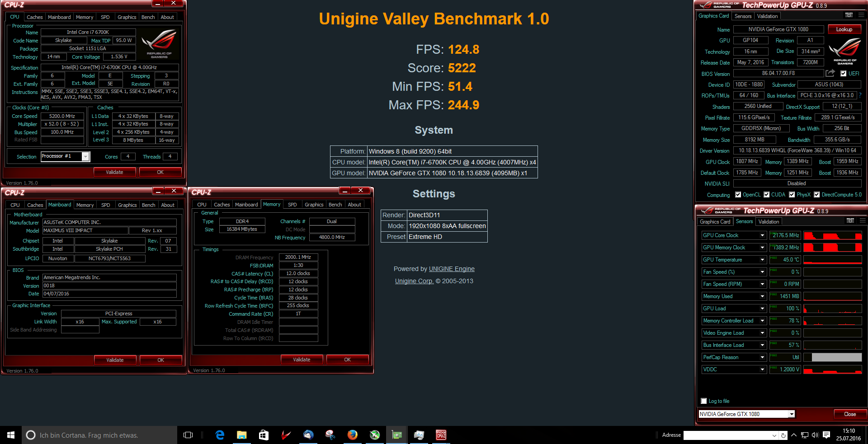Toggle the DirectCompute 5.0 checkbox

(x=817, y=195)
